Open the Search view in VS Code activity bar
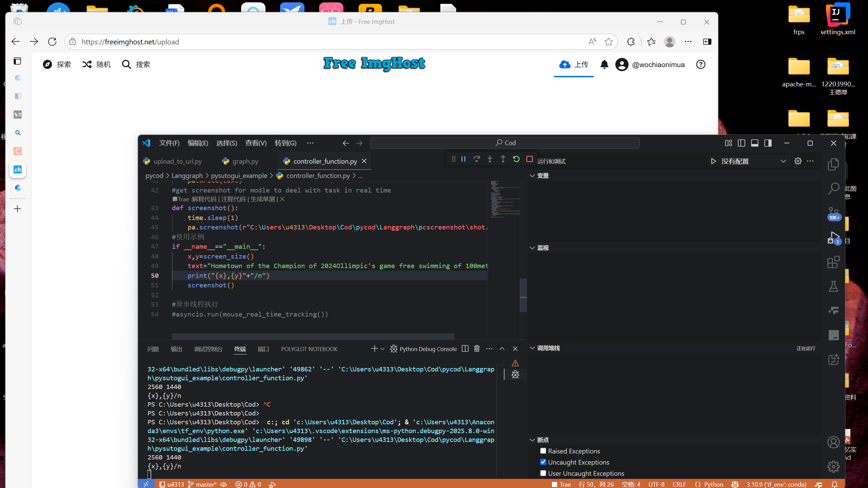The height and width of the screenshot is (488, 868). [833, 188]
